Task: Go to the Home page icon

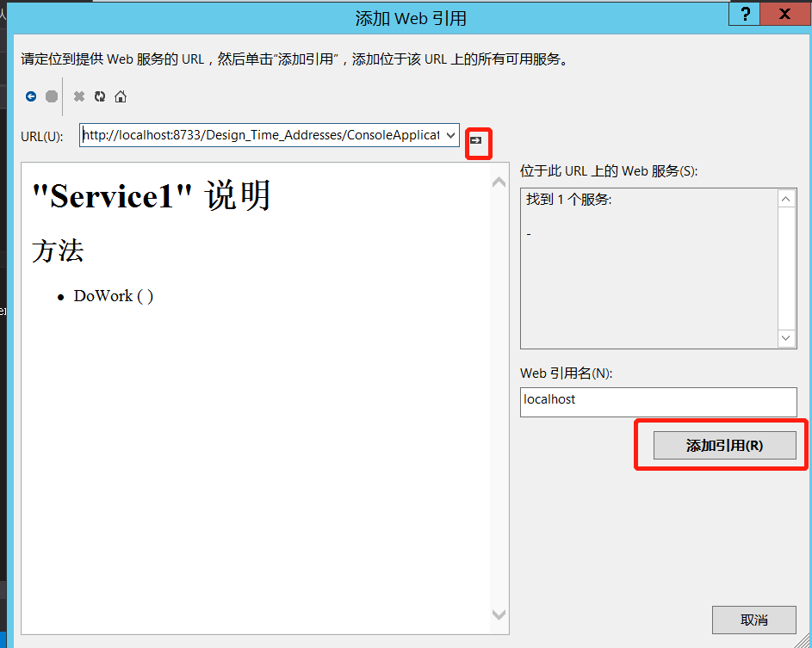Action: 121,96
